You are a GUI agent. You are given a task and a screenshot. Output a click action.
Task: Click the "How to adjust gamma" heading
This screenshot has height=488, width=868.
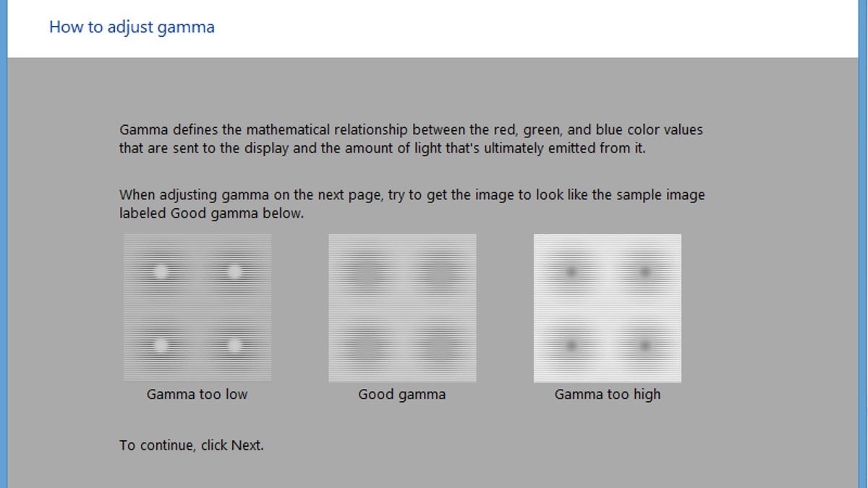(x=132, y=27)
